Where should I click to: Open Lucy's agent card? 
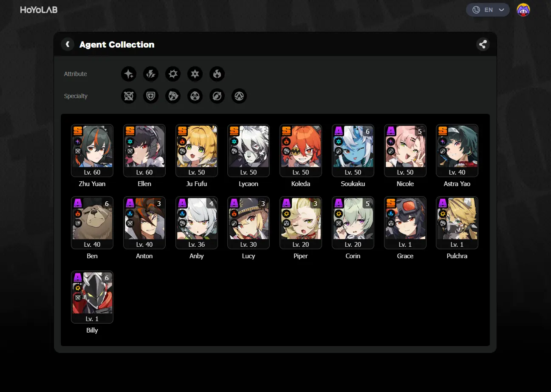(249, 223)
